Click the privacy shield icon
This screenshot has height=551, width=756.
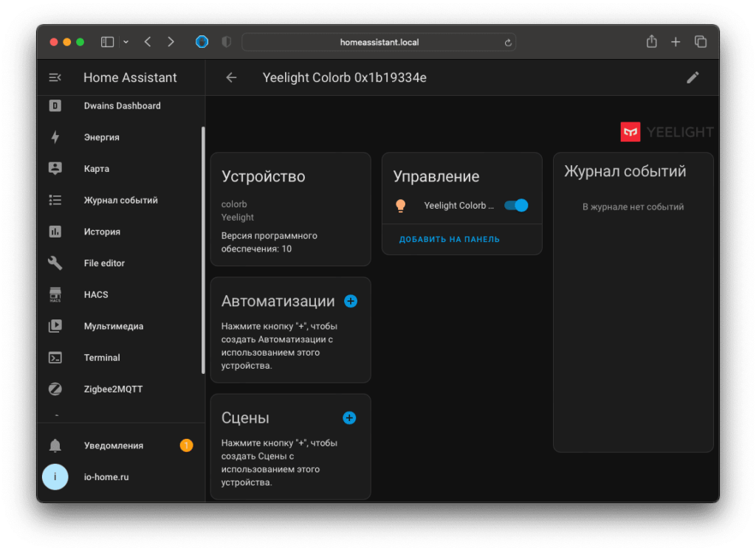(226, 42)
